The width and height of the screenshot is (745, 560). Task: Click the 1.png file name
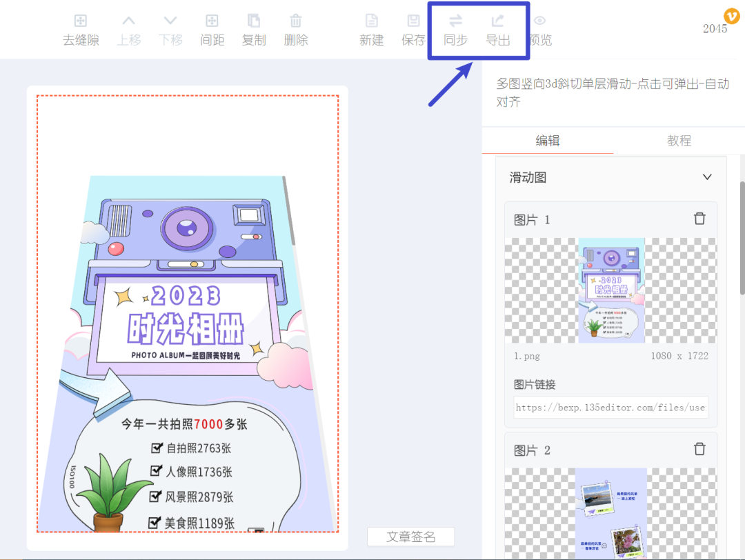click(x=527, y=356)
